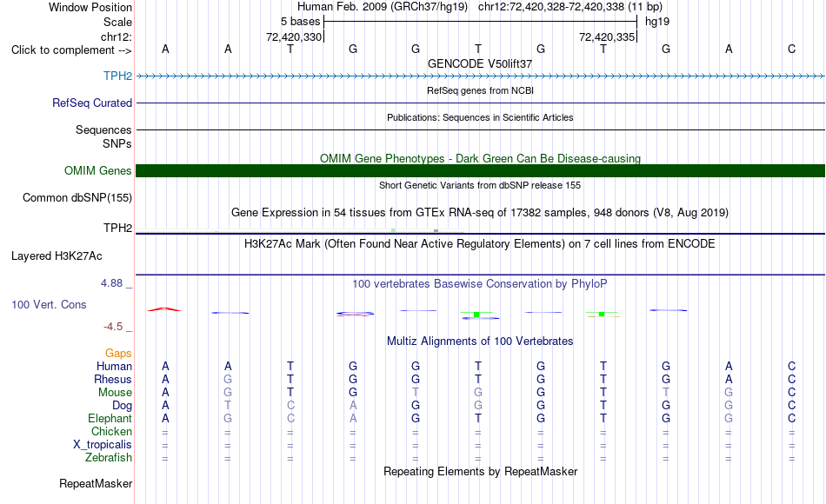Click the red PhyloP conservation bump
This screenshot has width=826, height=504.
[164, 309]
